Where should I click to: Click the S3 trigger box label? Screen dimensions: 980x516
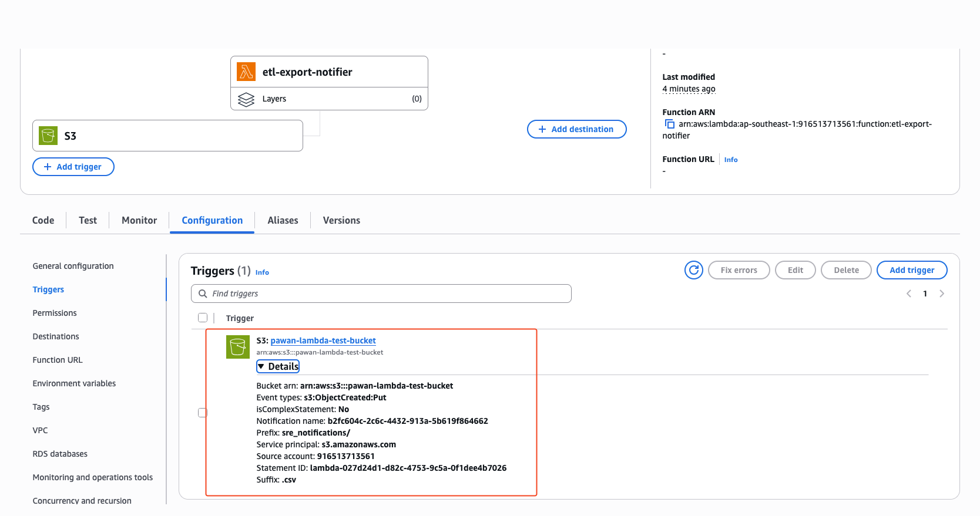pos(70,136)
